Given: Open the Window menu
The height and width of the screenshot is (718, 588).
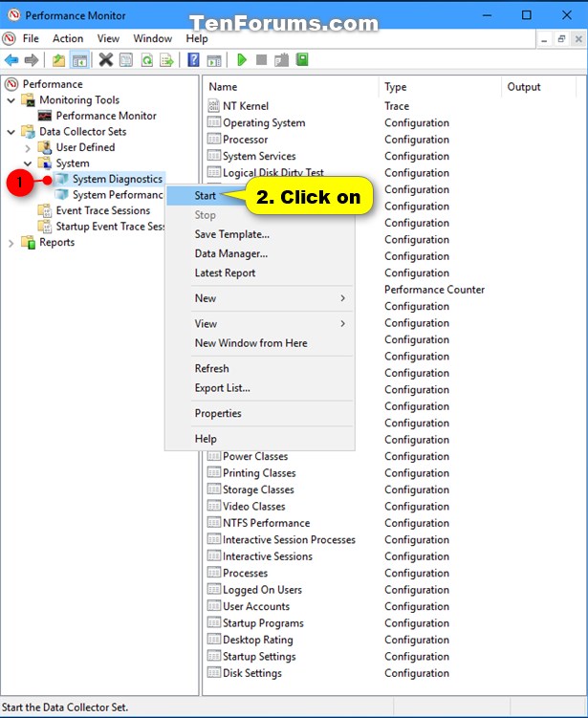Looking at the screenshot, I should point(152,38).
